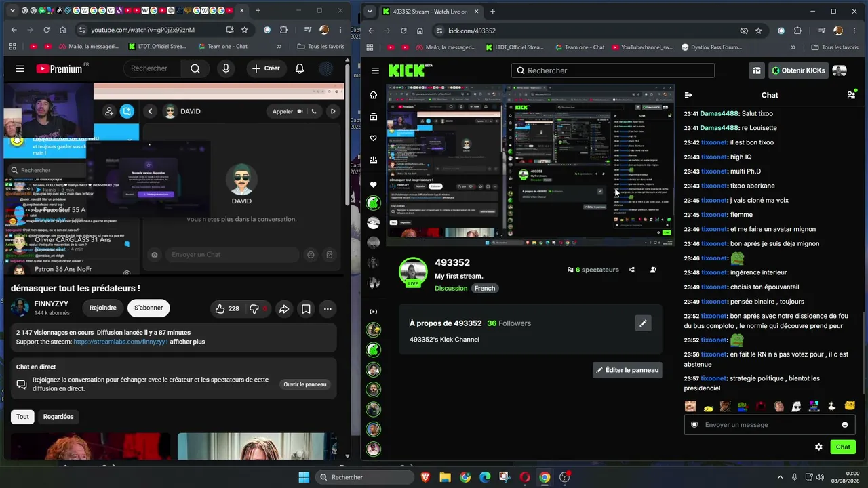Open the Créer menu on YouTube
Screen dimensions: 868x488
[x=265, y=68]
